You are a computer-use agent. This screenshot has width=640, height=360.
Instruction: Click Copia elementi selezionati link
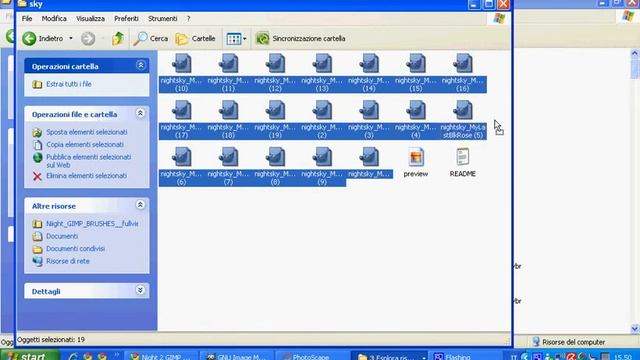point(85,144)
